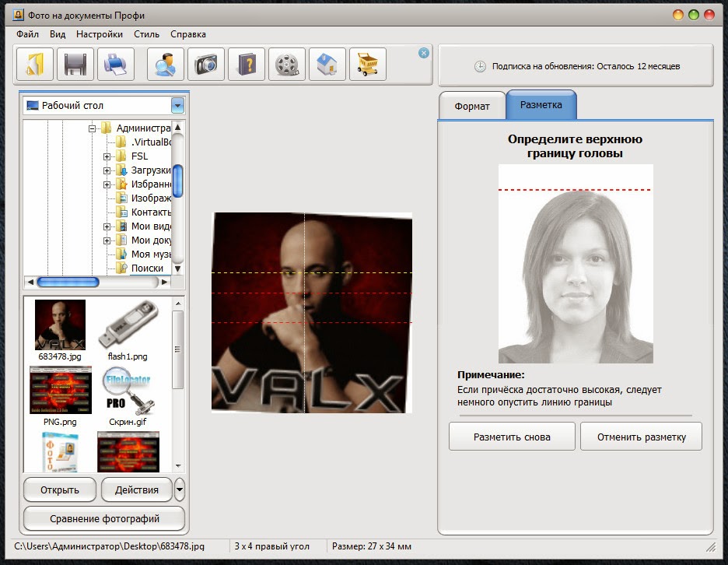Select the .VirtualBox folder in tree
The width and height of the screenshot is (728, 565).
click(144, 142)
